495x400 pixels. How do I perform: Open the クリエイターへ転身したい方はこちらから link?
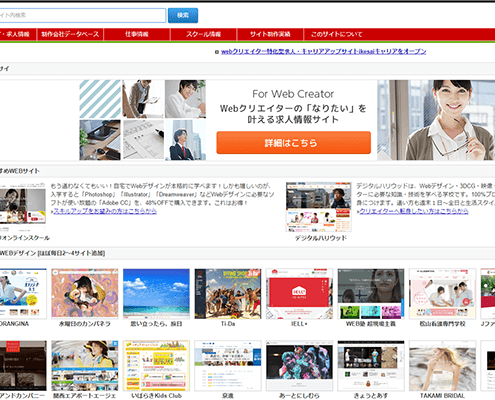(x=414, y=211)
